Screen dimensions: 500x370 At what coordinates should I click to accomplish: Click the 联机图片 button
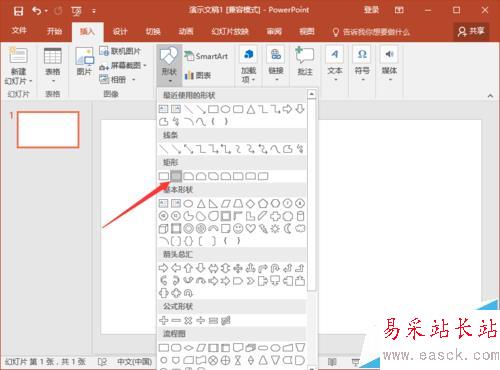coord(120,51)
